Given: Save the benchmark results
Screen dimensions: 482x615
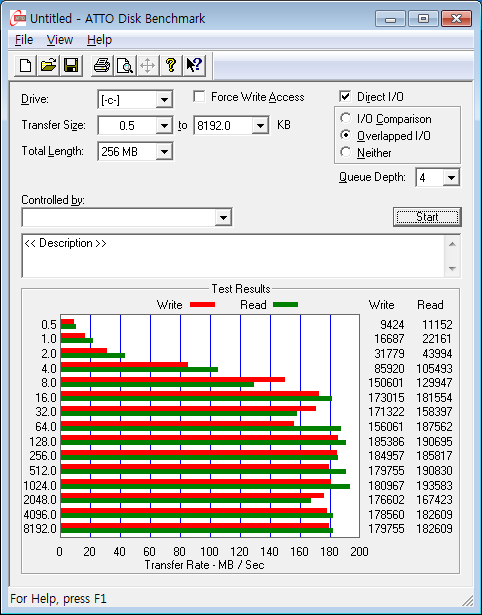Looking at the screenshot, I should [x=71, y=65].
